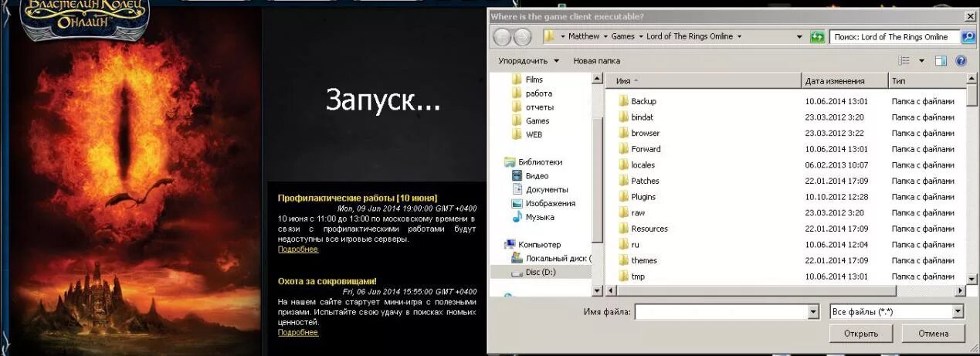Select the ru folder icon
980x356 pixels.
[624, 244]
